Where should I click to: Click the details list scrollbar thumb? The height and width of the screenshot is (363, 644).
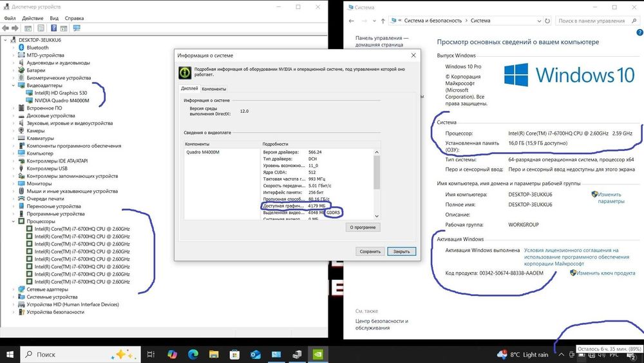pos(377,173)
